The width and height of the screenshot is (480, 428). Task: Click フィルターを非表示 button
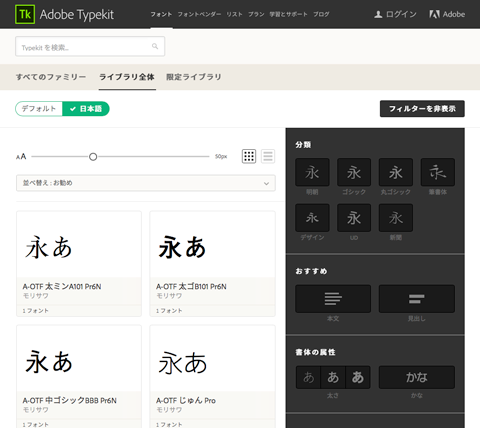pyautogui.click(x=422, y=109)
